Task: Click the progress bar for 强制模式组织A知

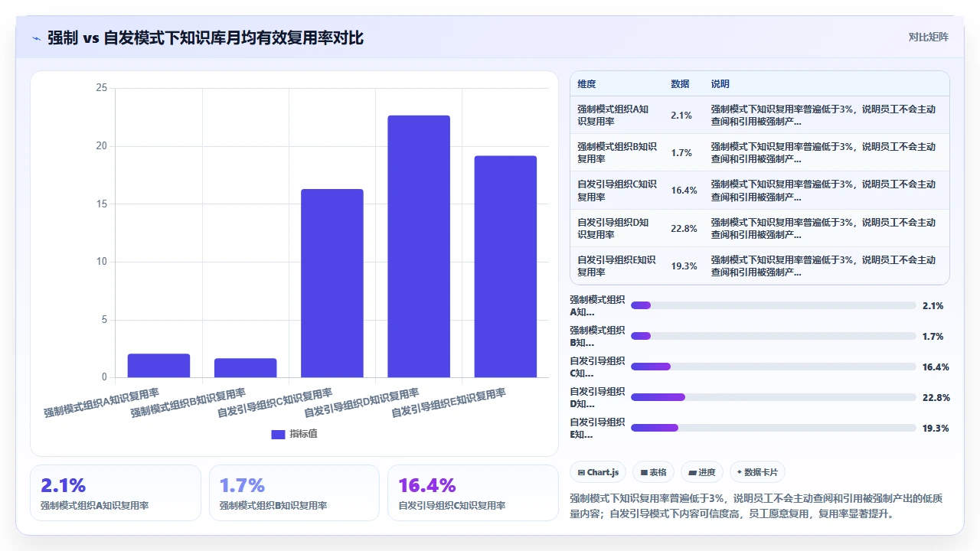Action: point(773,305)
